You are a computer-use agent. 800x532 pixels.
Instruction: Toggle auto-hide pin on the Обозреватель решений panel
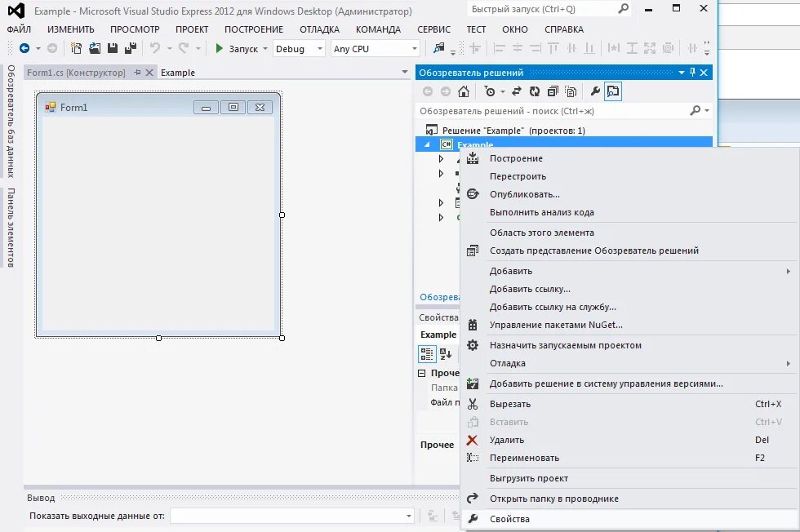692,73
